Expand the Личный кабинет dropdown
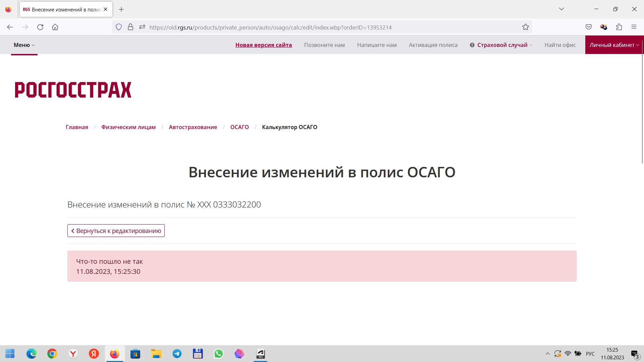This screenshot has width=644, height=362. click(x=614, y=45)
